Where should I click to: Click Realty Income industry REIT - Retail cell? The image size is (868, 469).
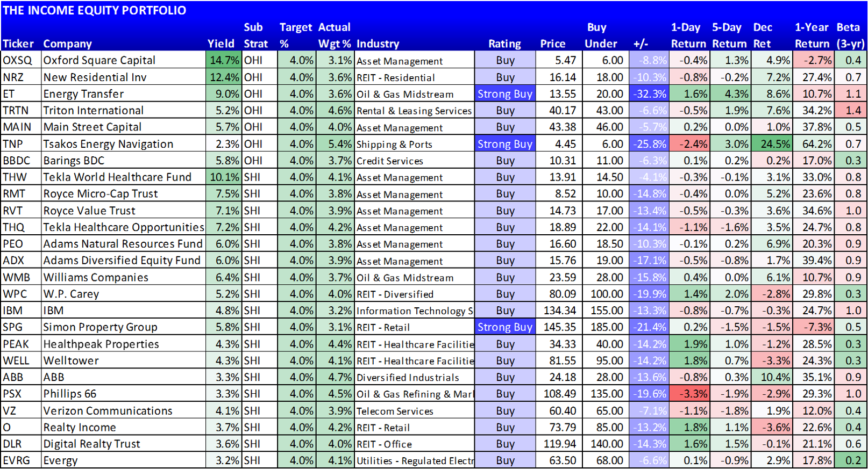[415, 428]
